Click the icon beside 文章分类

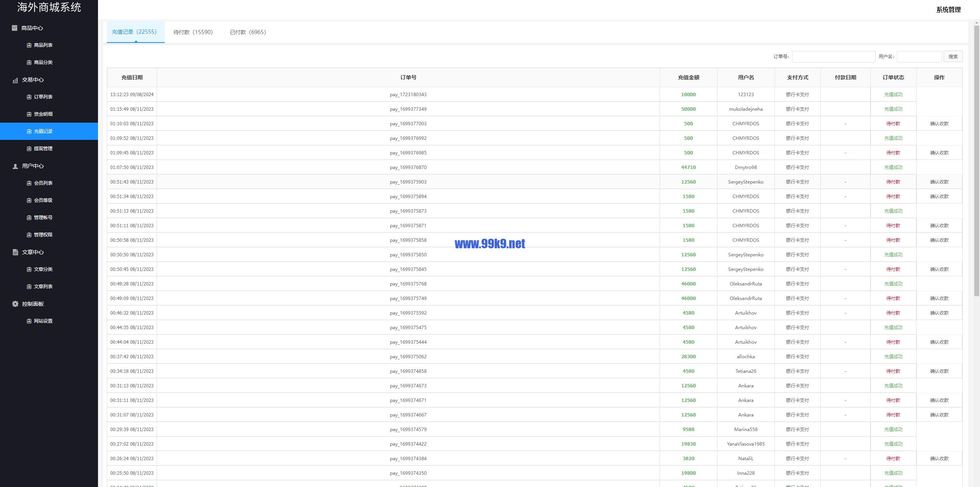29,269
